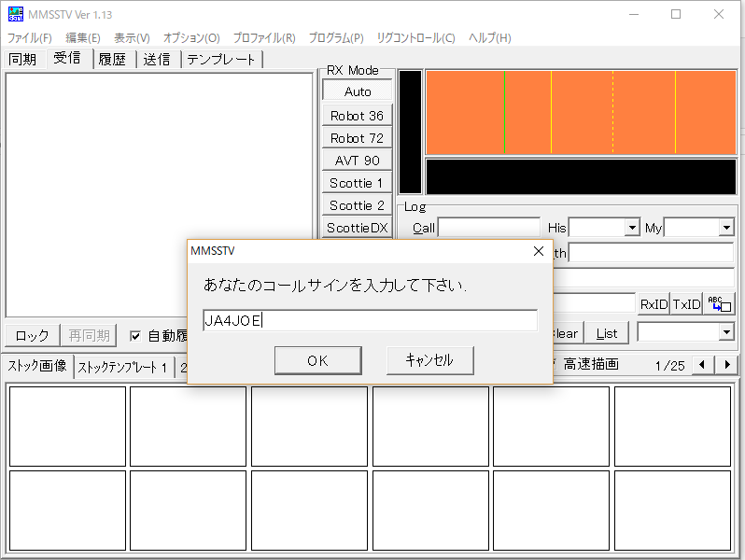Screen dimensions: 745x560
Task: Click the ロック button
Action: (x=33, y=336)
